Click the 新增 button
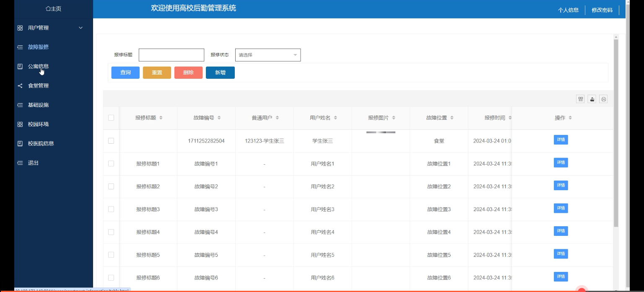The height and width of the screenshot is (292, 644). pyautogui.click(x=220, y=72)
